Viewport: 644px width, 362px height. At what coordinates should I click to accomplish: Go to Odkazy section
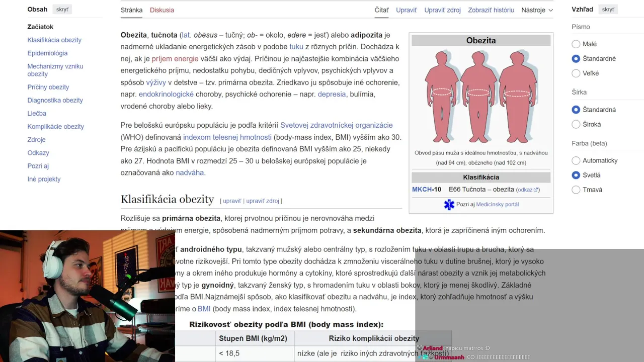38,153
